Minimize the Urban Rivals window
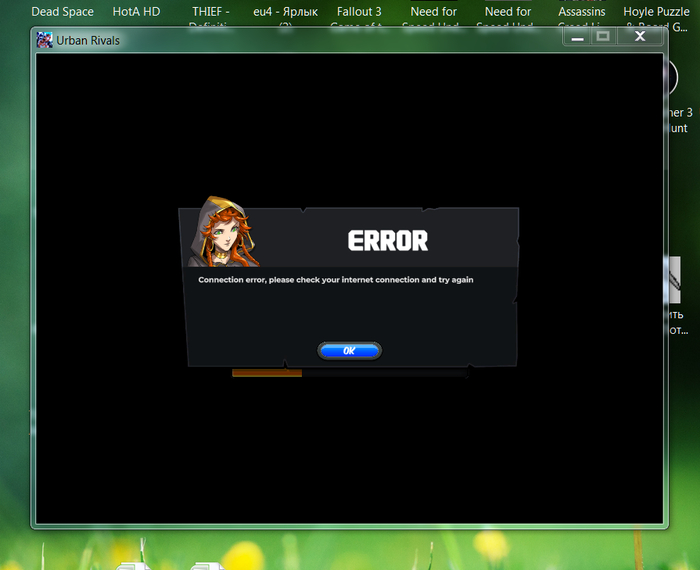Image resolution: width=700 pixels, height=570 pixels. point(577,37)
